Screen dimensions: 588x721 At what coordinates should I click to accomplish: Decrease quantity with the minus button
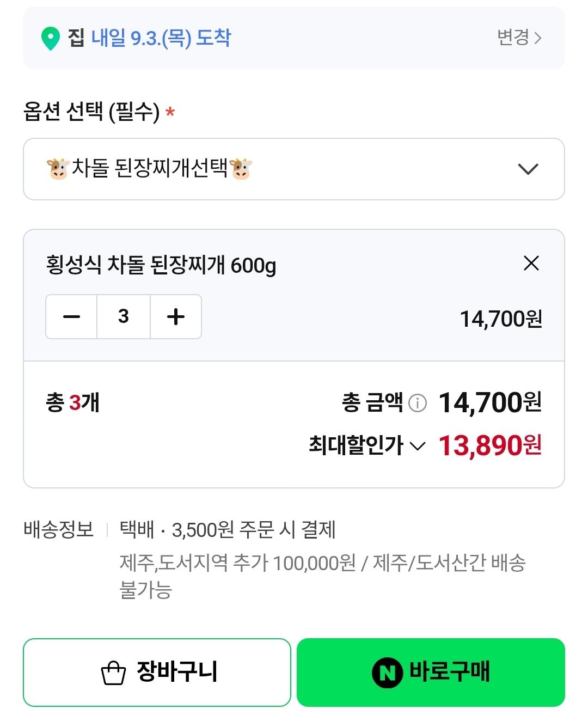(x=71, y=317)
